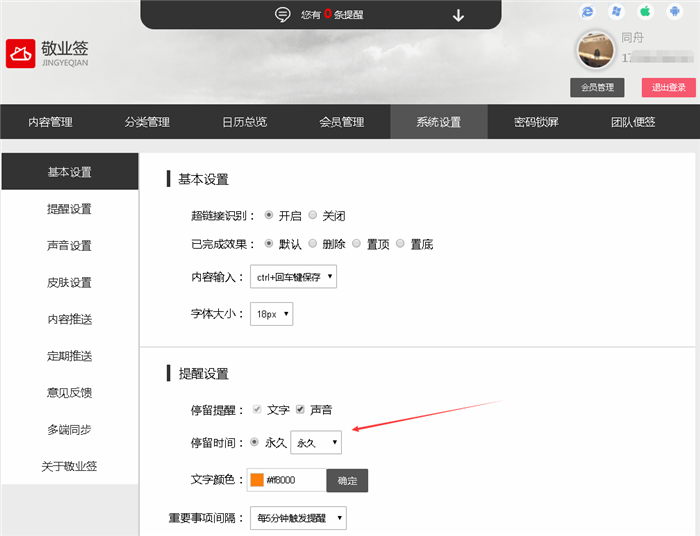
Task: Click the IE browser version icon
Action: pyautogui.click(x=588, y=12)
